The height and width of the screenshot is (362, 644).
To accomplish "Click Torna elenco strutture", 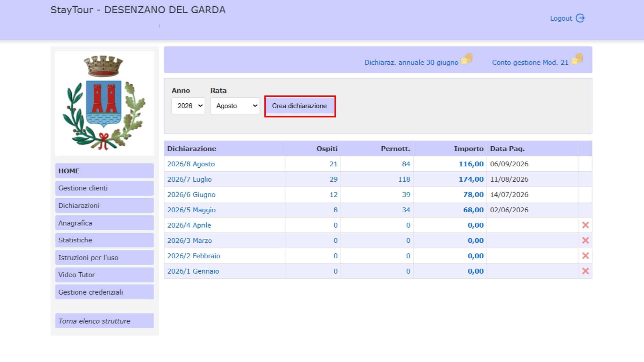I will (x=104, y=321).
